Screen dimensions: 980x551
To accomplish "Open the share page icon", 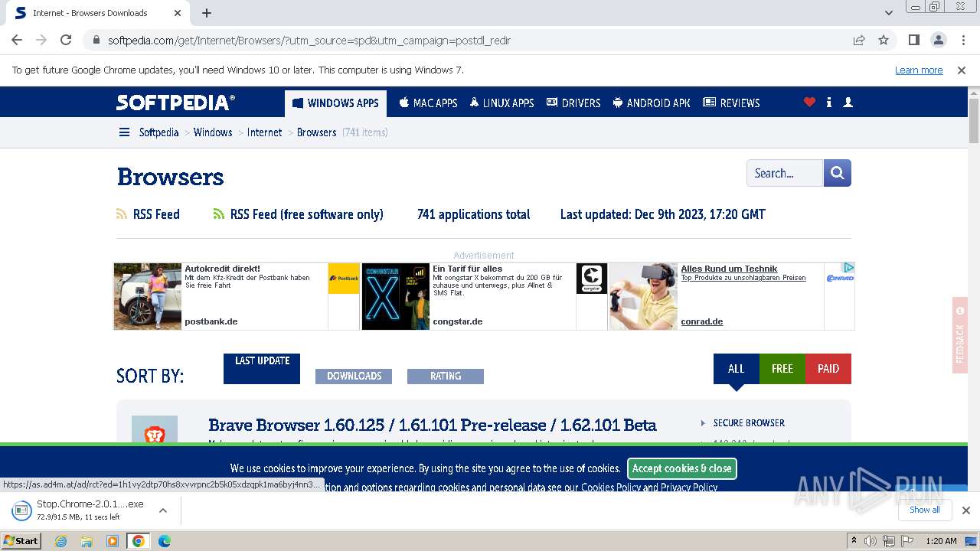I will click(859, 40).
